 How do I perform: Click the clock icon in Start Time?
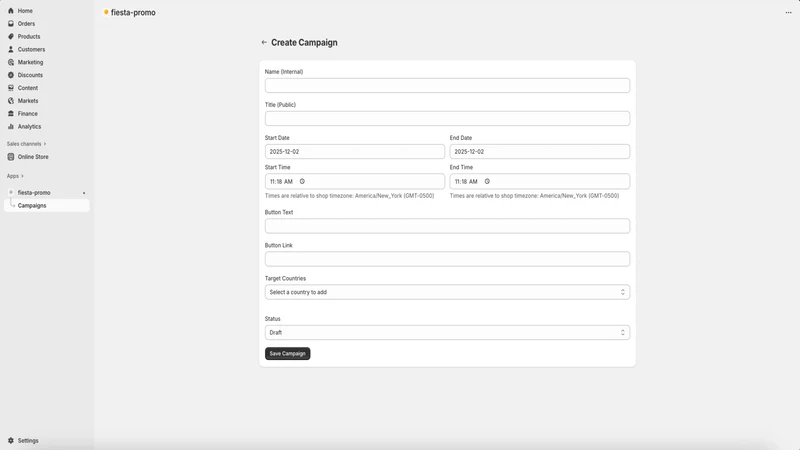302,181
